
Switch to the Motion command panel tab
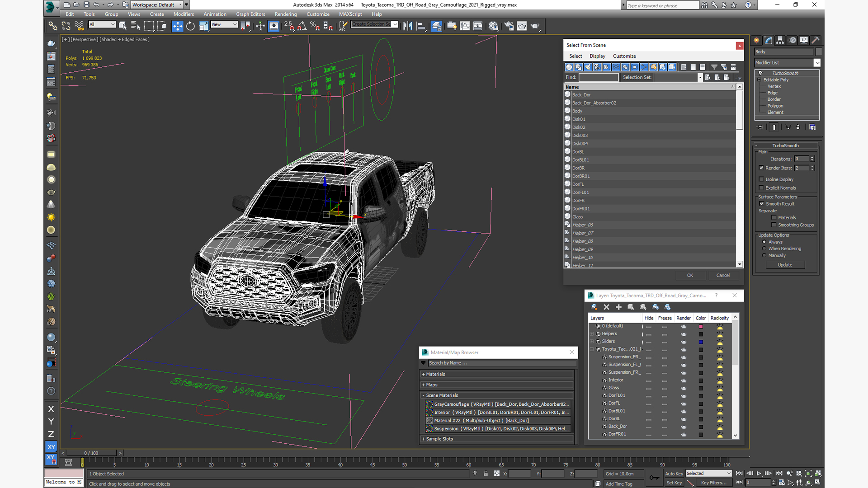(792, 40)
